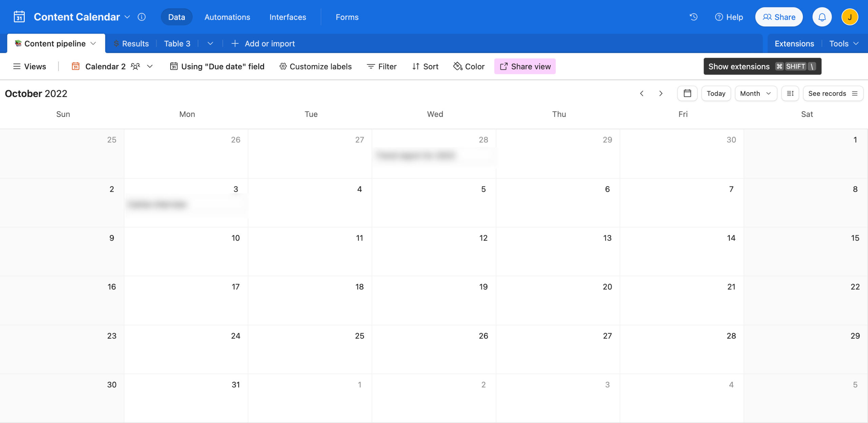
Task: Click the Content Calendar base icon
Action: tap(19, 17)
